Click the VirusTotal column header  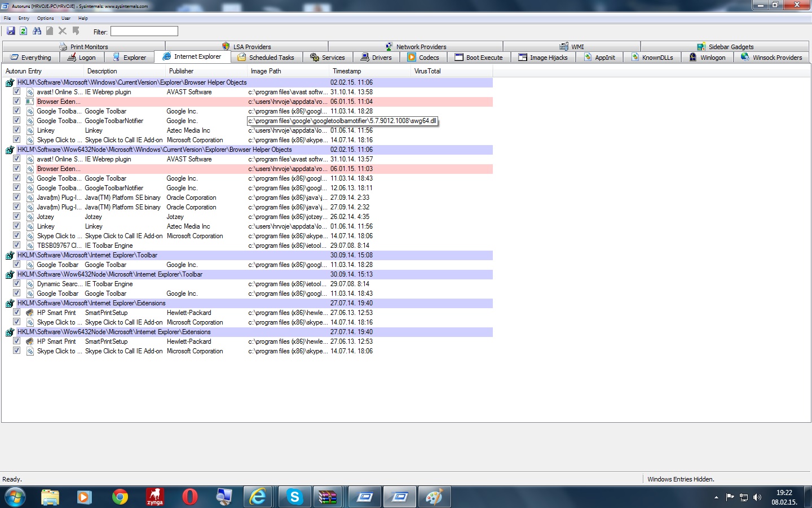point(452,71)
